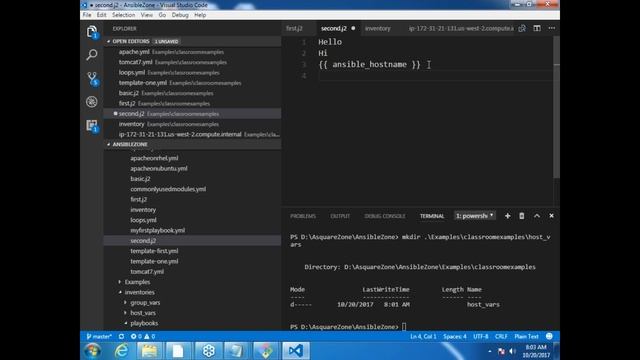Select template-one.yml in Open Editors list

pyautogui.click(x=193, y=83)
